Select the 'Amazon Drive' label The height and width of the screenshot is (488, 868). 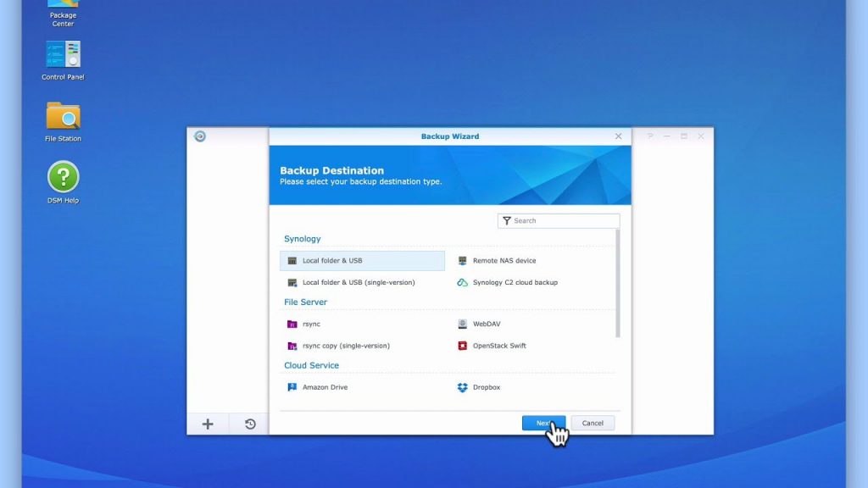click(x=325, y=387)
